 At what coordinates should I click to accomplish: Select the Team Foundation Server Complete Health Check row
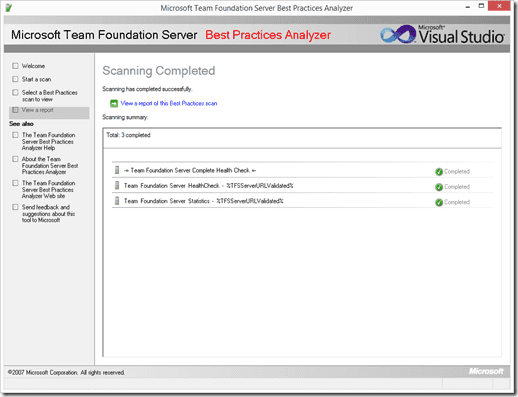(303, 170)
